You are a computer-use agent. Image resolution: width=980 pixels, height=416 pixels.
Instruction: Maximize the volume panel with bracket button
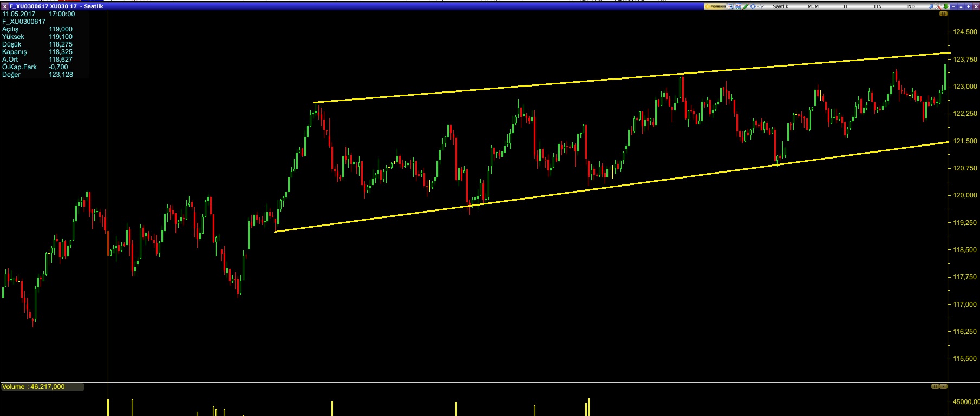click(935, 386)
